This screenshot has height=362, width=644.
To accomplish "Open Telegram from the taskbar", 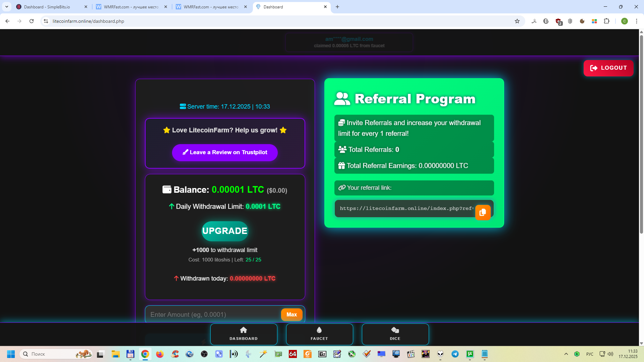I will point(455,354).
